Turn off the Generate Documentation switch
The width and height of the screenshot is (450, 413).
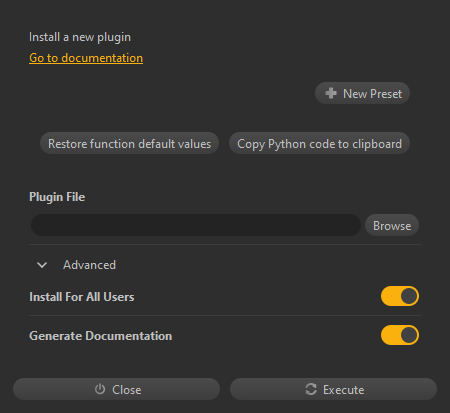click(x=400, y=335)
